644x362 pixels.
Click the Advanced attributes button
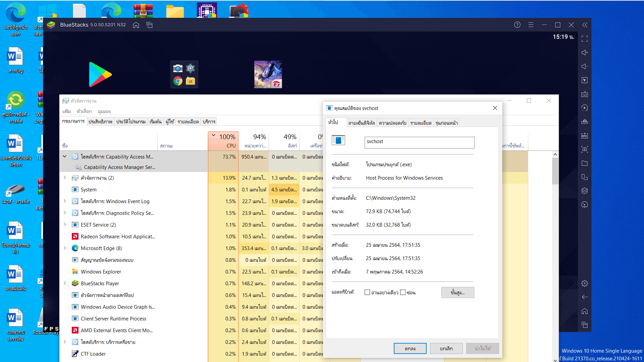pyautogui.click(x=458, y=293)
